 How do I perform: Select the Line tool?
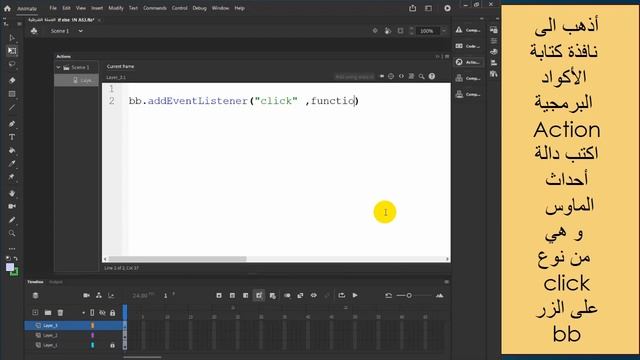(12, 108)
